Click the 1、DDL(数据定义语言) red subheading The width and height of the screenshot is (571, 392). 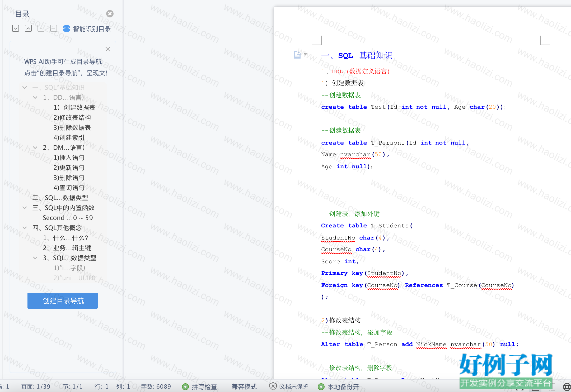point(355,71)
